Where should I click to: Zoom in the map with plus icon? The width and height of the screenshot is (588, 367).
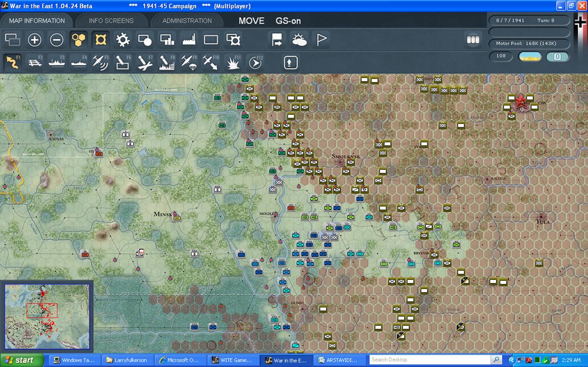(35, 40)
